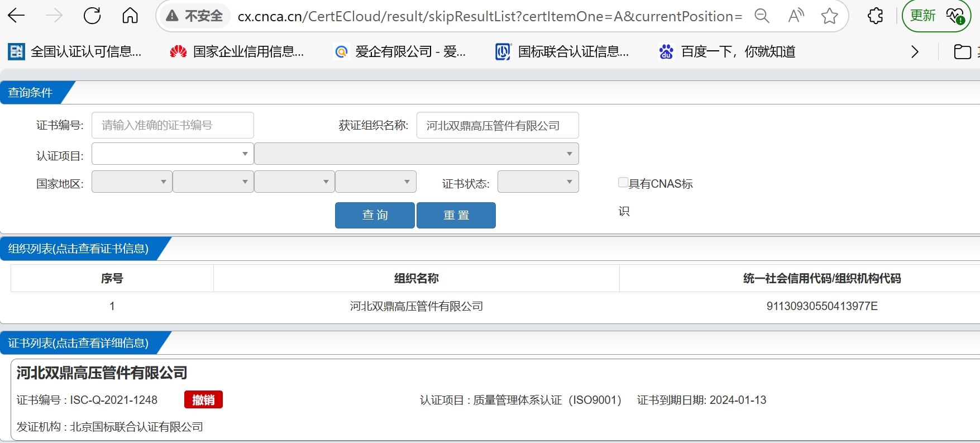
Task: Go back to the previous page
Action: tap(17, 16)
